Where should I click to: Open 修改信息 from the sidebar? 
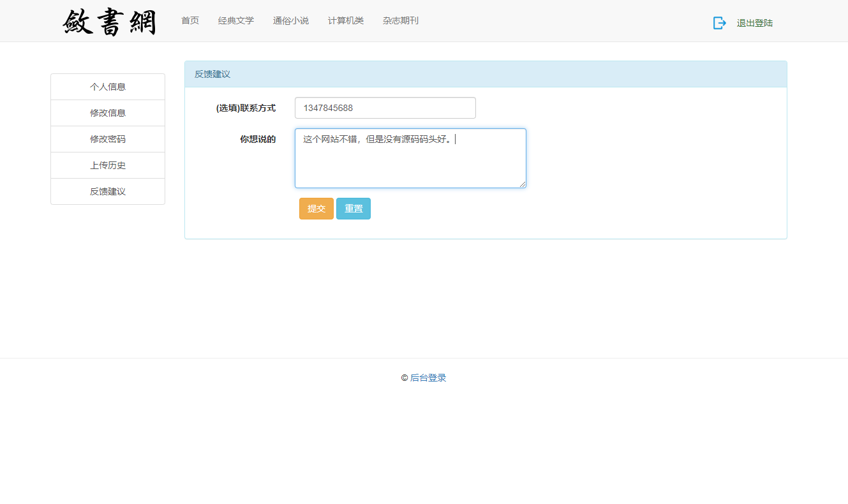coord(107,112)
